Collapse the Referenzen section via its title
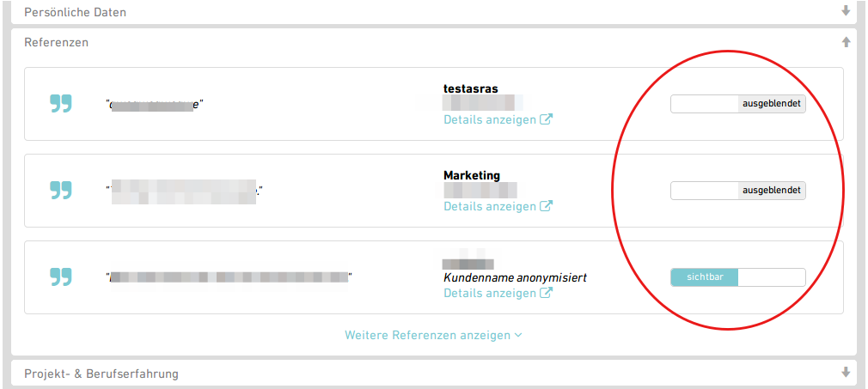This screenshot has height=389, width=868. (x=57, y=42)
